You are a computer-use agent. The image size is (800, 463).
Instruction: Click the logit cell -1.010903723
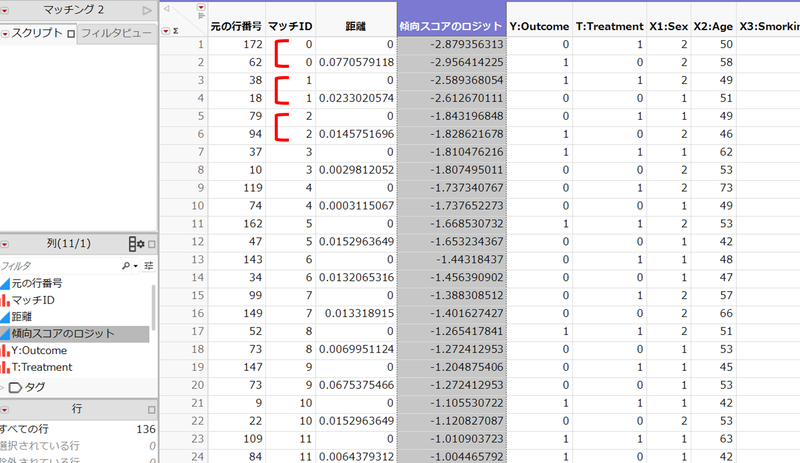452,439
